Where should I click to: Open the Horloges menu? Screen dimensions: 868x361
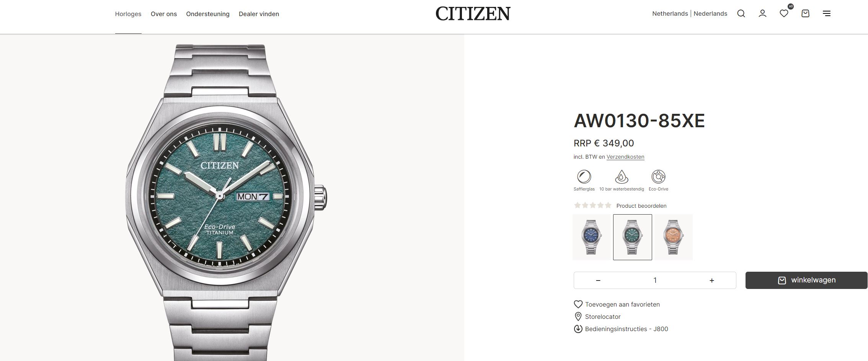coord(128,14)
